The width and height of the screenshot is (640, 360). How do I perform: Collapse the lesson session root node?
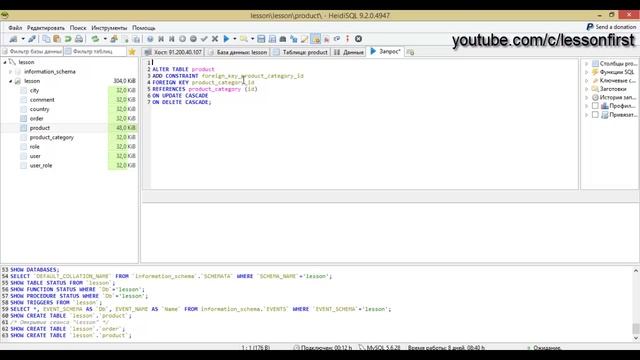(x=5, y=62)
